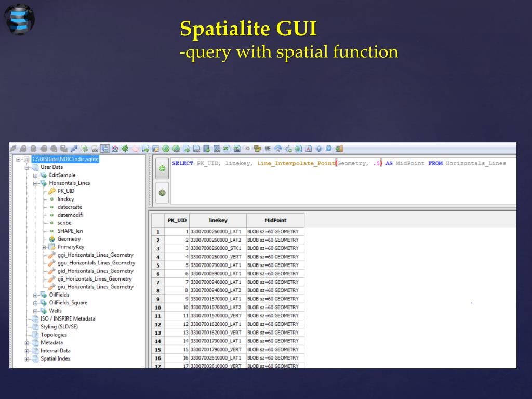
Task: Click the PK_UID golden key icon
Action: click(51, 191)
